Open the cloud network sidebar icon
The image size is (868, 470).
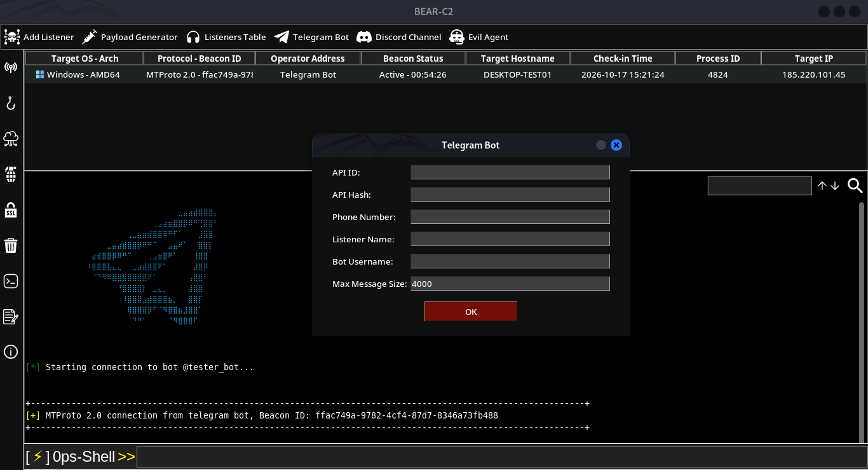pos(11,138)
